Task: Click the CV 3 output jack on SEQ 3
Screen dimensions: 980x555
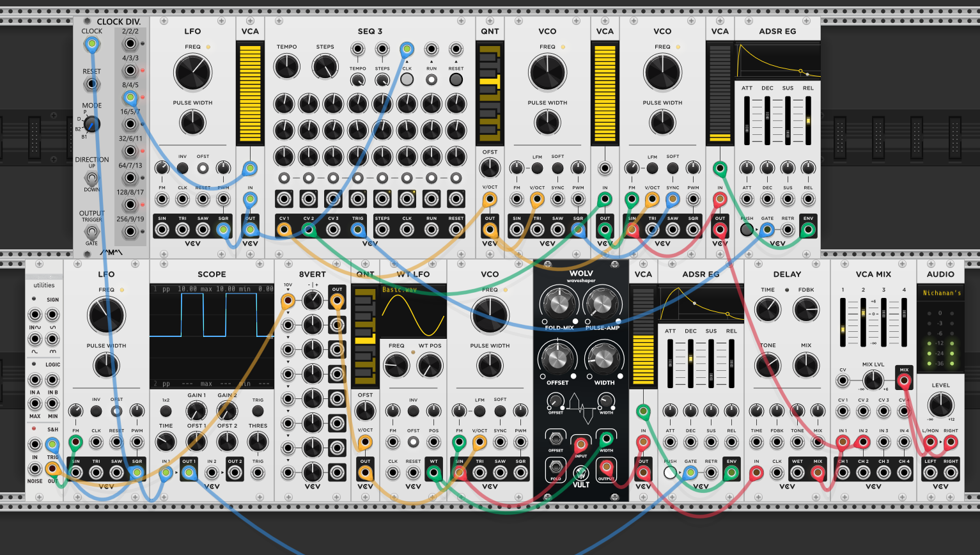Action: coord(333,230)
